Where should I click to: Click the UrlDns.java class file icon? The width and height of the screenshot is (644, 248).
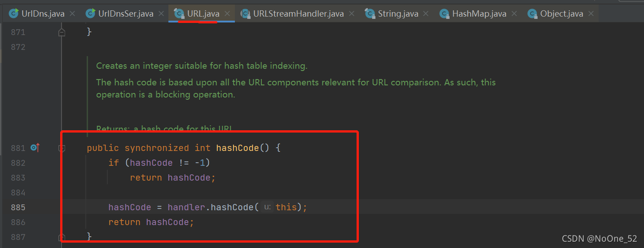(x=13, y=14)
